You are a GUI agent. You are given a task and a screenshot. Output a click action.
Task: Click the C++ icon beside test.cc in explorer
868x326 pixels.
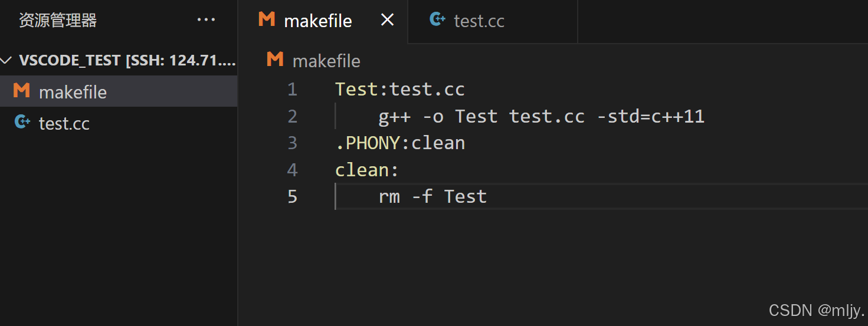click(x=22, y=123)
